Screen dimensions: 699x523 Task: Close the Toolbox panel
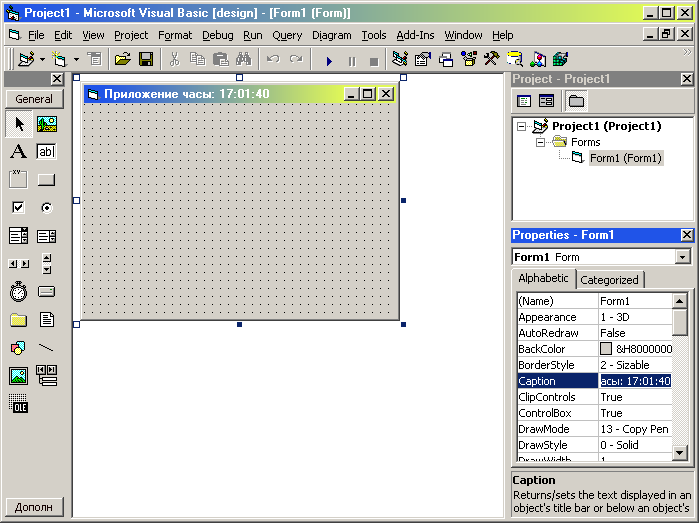coord(57,79)
